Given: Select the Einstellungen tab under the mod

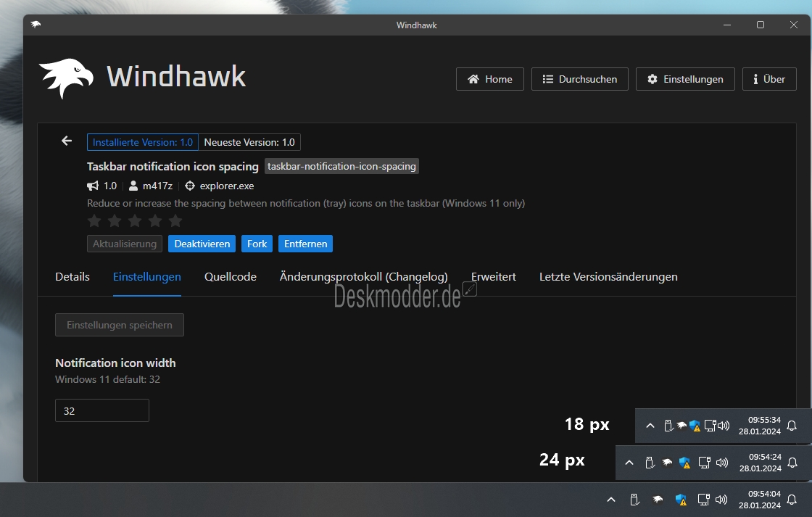Looking at the screenshot, I should click(x=147, y=277).
